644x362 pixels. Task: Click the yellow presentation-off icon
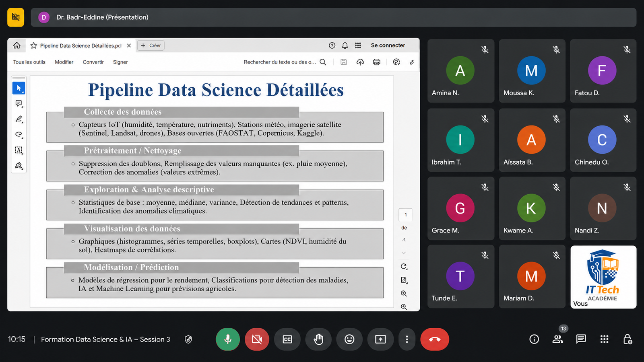tap(16, 17)
